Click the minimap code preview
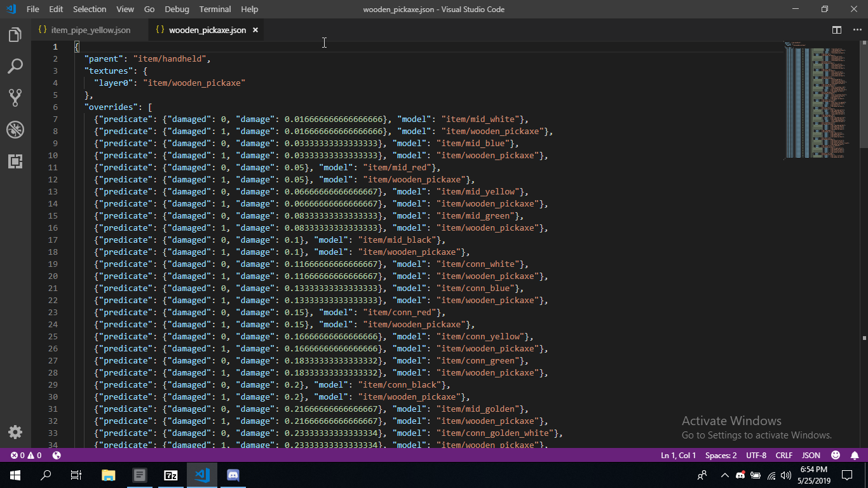This screenshot has height=488, width=868. 821,100
